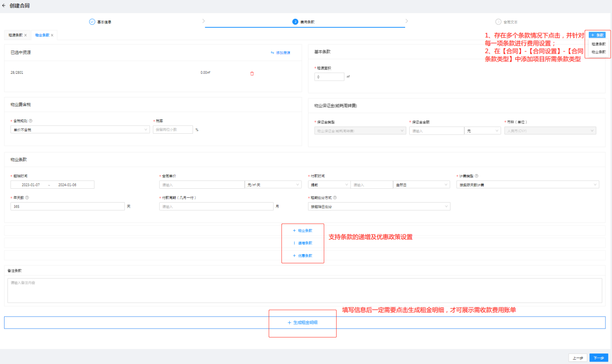
Task: Click the 添加房源 link
Action: [x=281, y=53]
